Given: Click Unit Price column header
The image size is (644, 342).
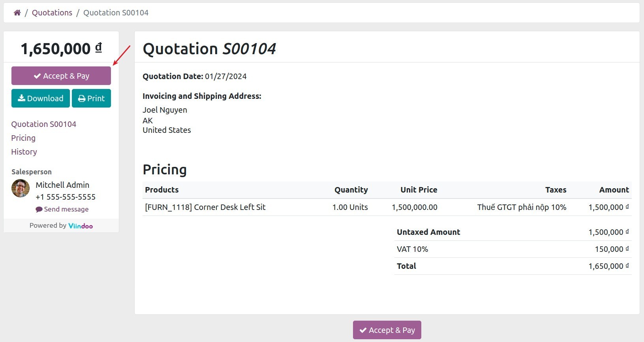Looking at the screenshot, I should point(419,190).
